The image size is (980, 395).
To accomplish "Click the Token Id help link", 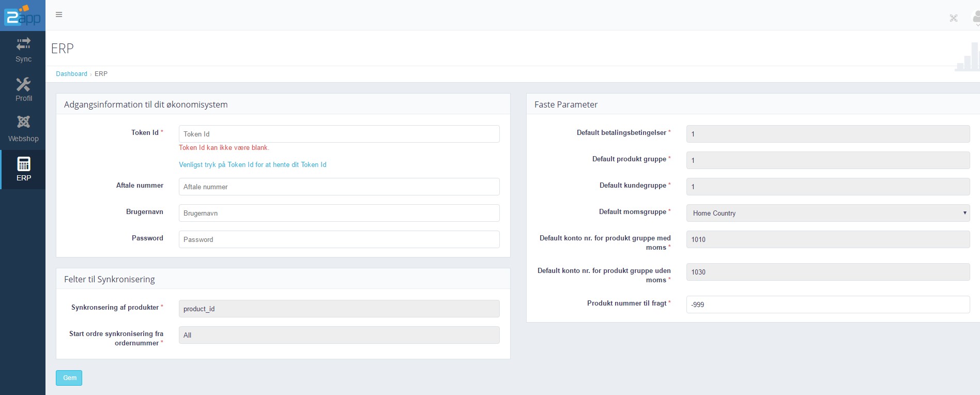I will [252, 164].
